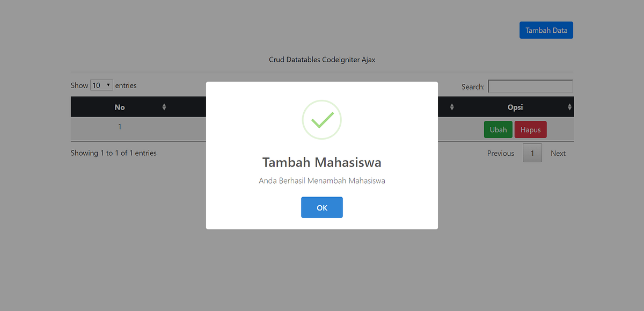Click the sort arrows beside the No header
This screenshot has width=644, height=311.
164,107
